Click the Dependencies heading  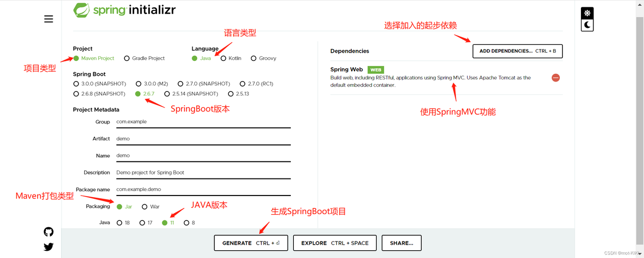pos(350,51)
